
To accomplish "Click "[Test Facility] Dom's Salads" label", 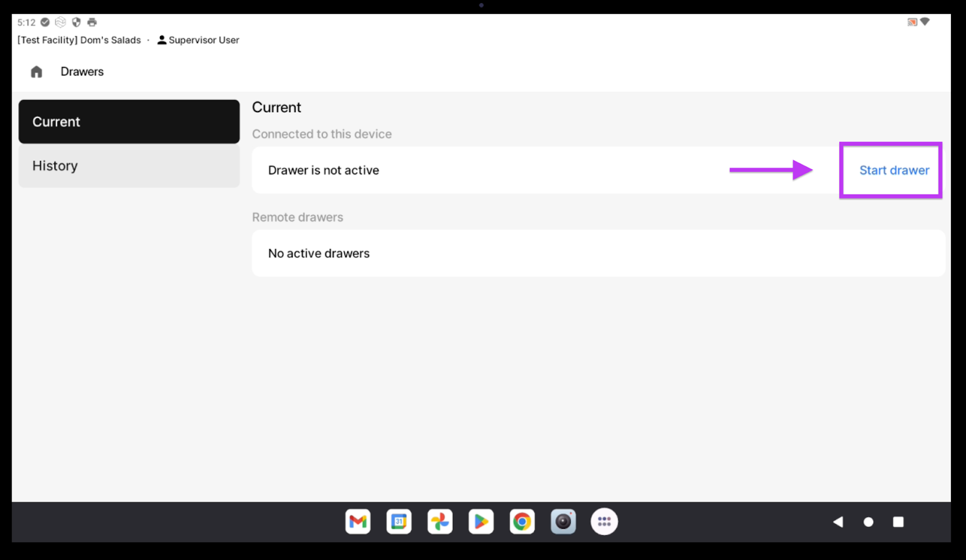I will (x=79, y=40).
